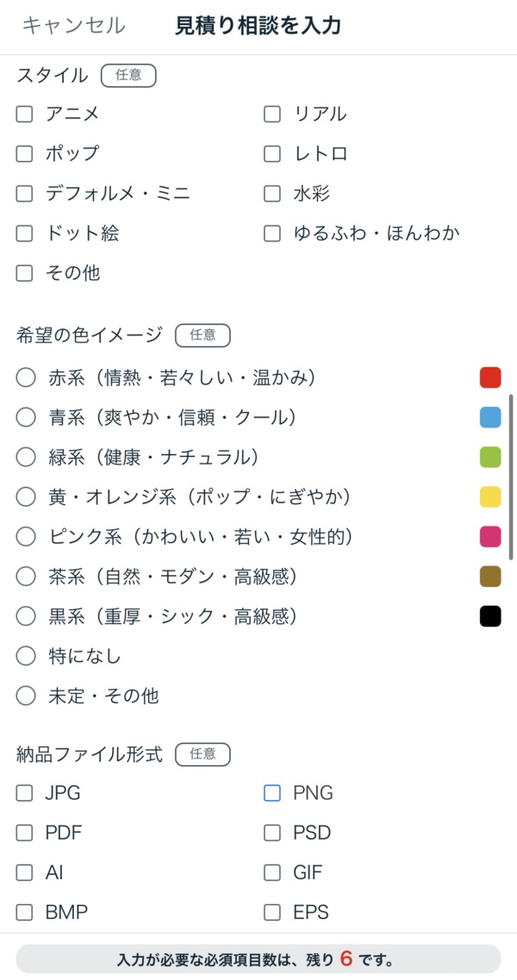The height and width of the screenshot is (980, 517).
Task: Tick the PSD format checkbox
Action: 272,833
